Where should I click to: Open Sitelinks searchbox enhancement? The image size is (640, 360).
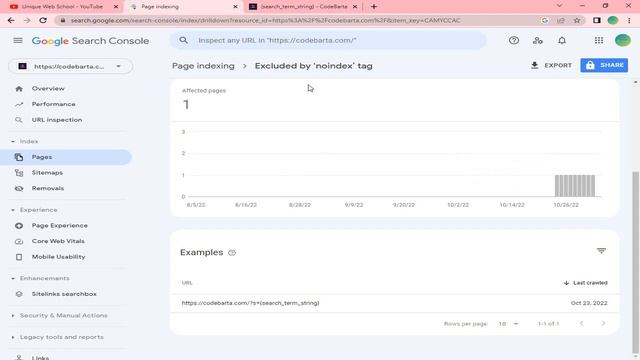[x=65, y=294]
